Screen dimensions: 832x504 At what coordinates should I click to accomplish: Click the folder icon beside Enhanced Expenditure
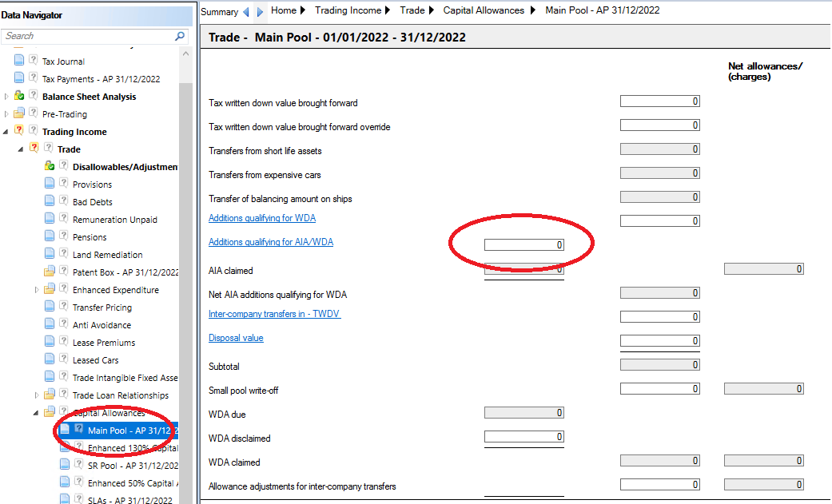[x=50, y=288]
